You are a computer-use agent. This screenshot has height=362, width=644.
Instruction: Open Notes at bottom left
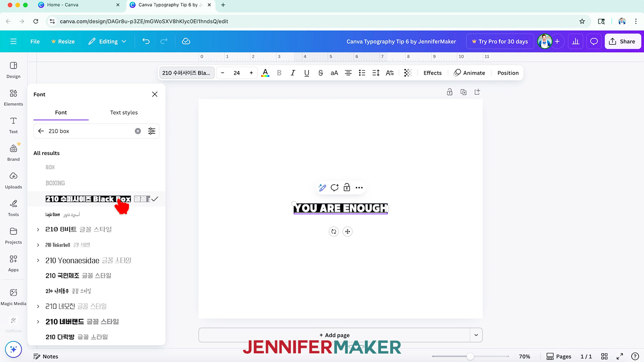tap(46, 356)
